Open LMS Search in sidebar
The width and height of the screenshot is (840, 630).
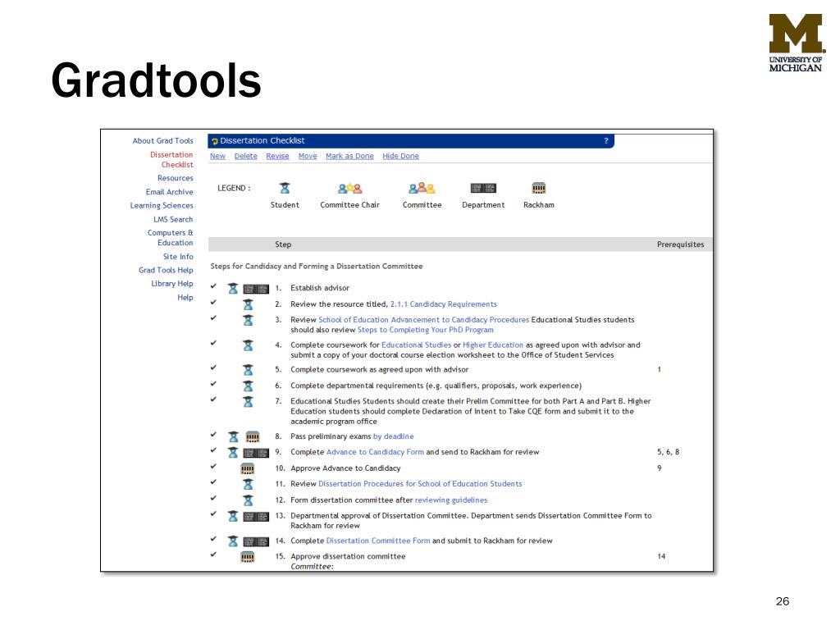tap(173, 220)
